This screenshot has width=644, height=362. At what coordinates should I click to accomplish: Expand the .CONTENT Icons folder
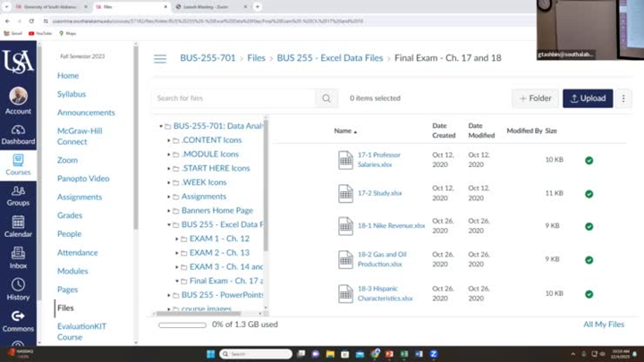(x=169, y=140)
